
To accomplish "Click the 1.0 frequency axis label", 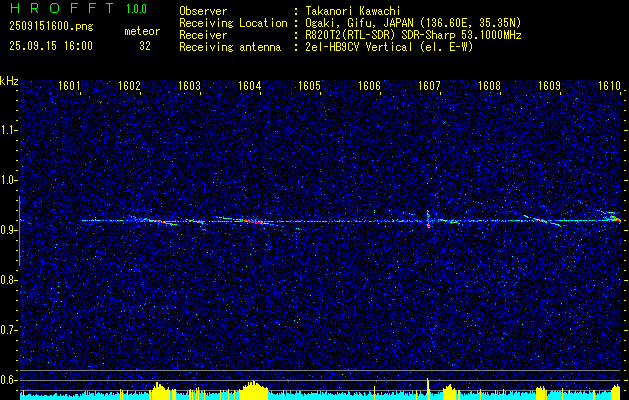I will pyautogui.click(x=8, y=180).
